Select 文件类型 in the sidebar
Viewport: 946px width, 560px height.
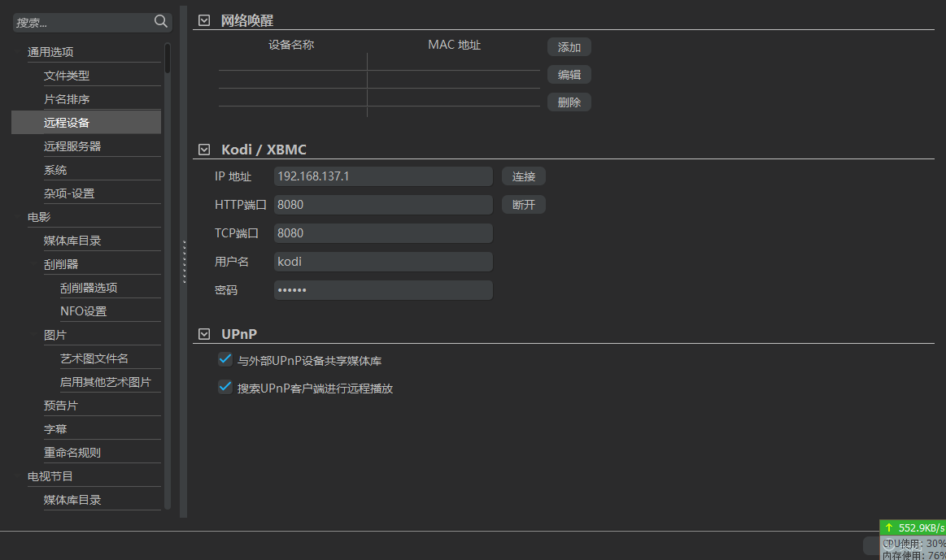click(67, 76)
